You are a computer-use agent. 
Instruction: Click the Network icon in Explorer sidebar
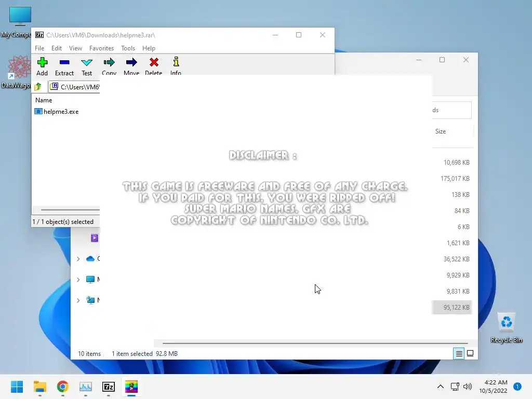tap(90, 300)
